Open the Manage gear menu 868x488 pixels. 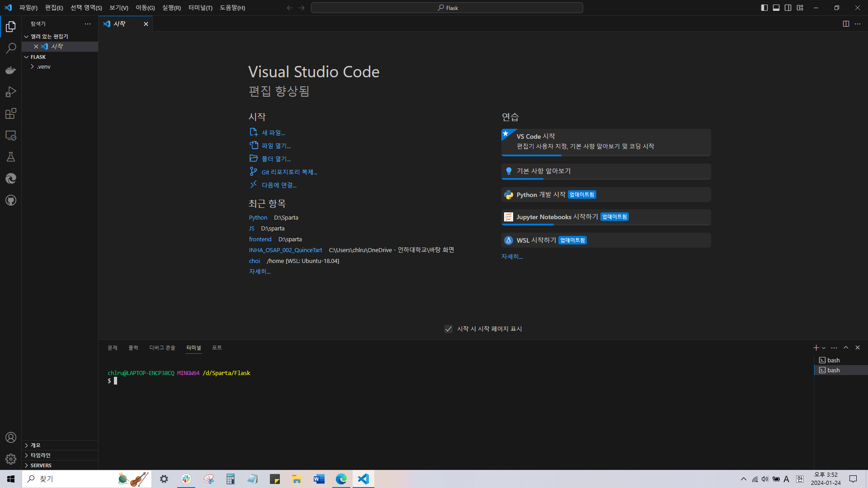coord(11,459)
